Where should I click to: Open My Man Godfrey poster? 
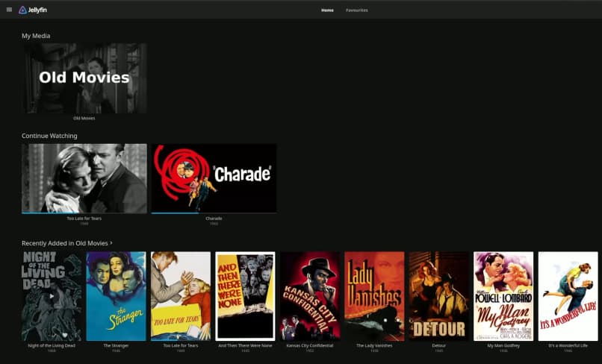(503, 296)
